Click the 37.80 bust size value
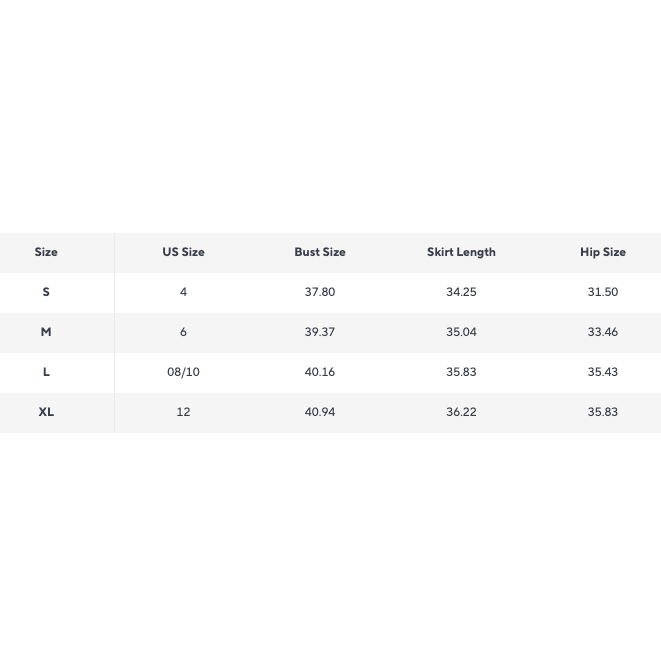Screen dimensions: 661x661 [x=320, y=292]
